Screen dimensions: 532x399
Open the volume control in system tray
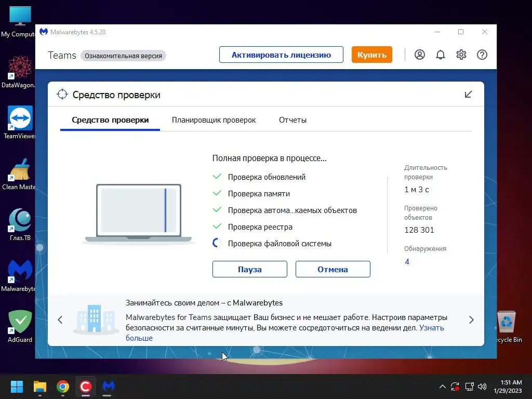(x=482, y=387)
